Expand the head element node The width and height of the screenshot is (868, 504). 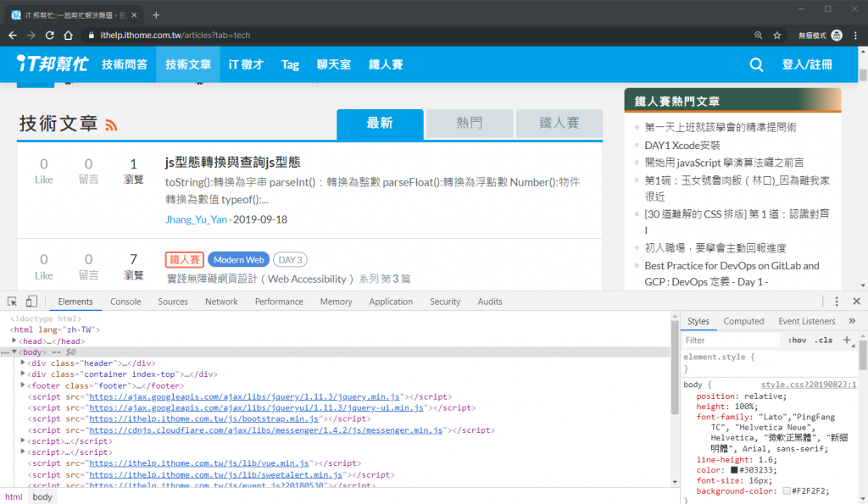(x=14, y=341)
